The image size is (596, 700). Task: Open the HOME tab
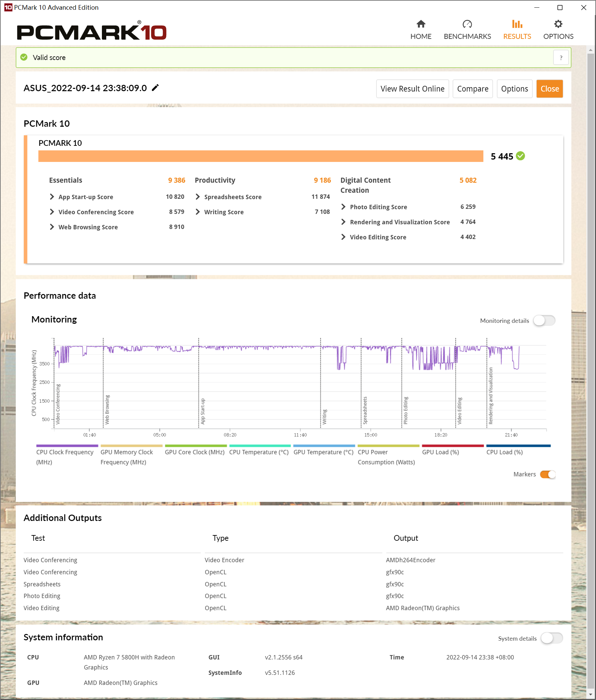point(421,30)
